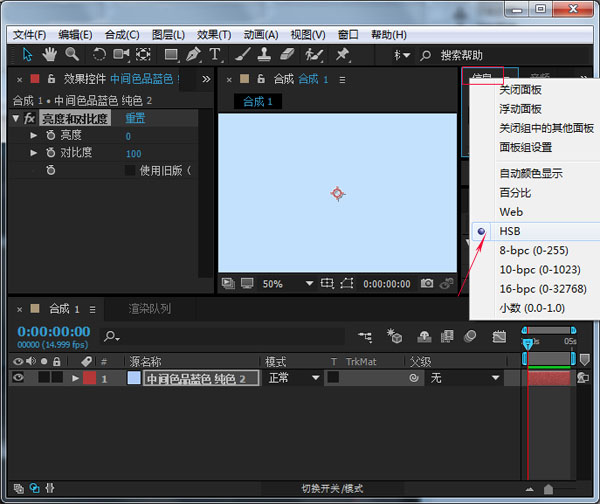Screen dimensions: 600x504
Task: Select the Pan Behind anchor tool
Action: tap(143, 54)
